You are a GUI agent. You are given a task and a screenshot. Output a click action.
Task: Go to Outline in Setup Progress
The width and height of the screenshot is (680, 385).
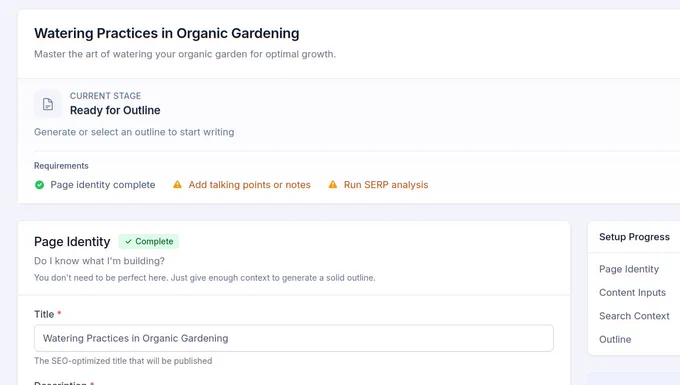tap(615, 339)
